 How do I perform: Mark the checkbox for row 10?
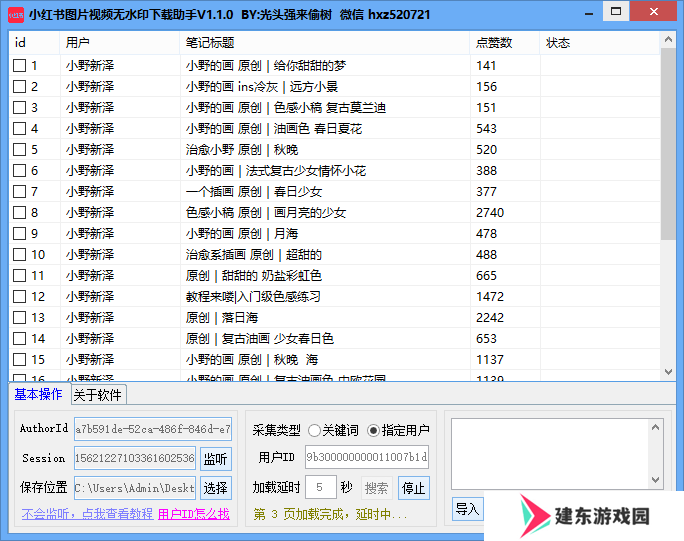[x=19, y=254]
